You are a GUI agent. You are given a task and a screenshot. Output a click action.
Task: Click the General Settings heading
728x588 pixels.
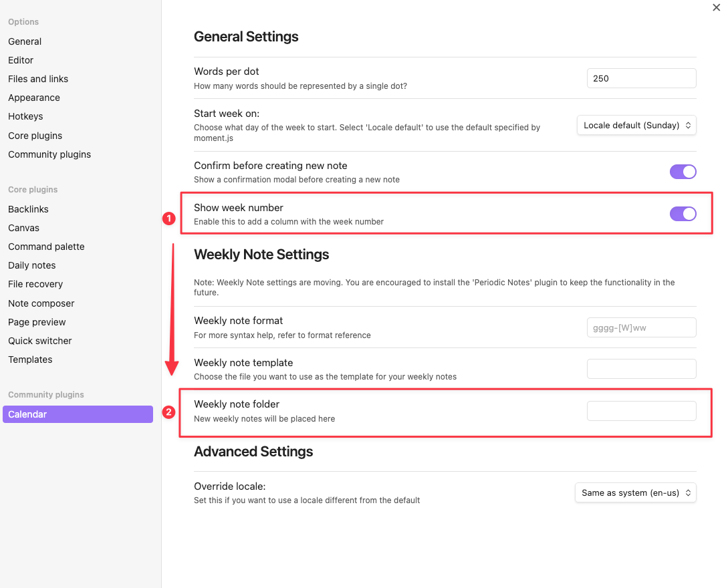tap(246, 37)
